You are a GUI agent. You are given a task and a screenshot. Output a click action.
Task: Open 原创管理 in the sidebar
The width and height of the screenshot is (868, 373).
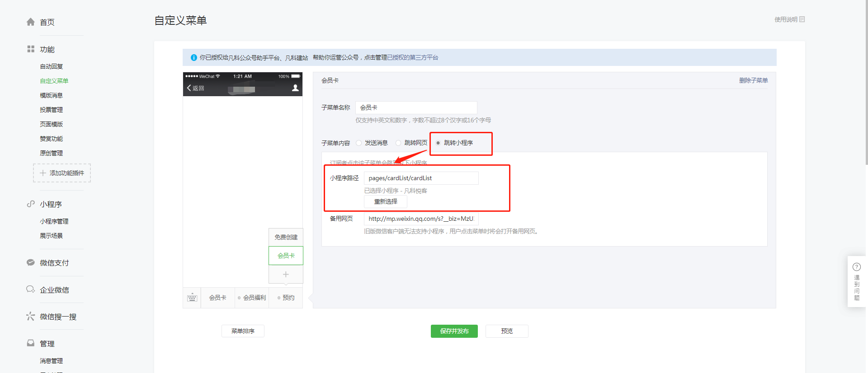click(x=52, y=153)
